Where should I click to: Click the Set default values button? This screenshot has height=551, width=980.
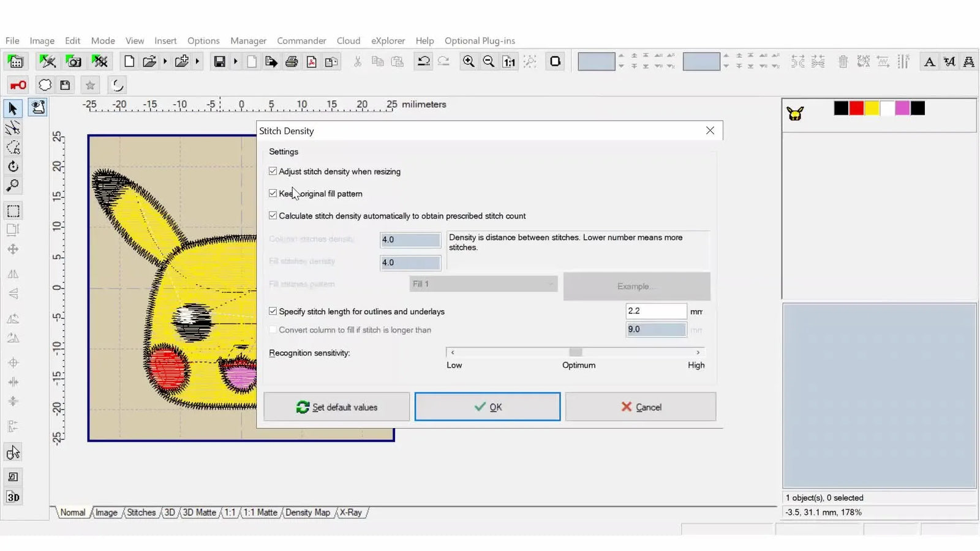click(336, 407)
